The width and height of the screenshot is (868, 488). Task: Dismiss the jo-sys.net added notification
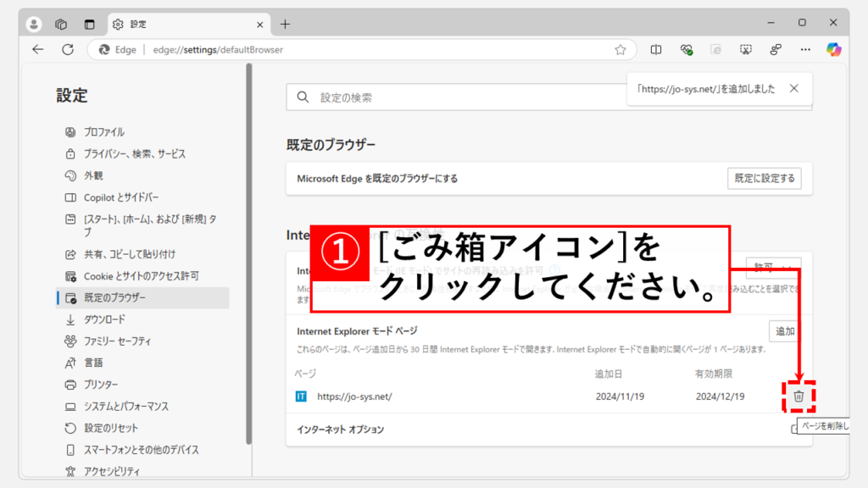point(793,88)
